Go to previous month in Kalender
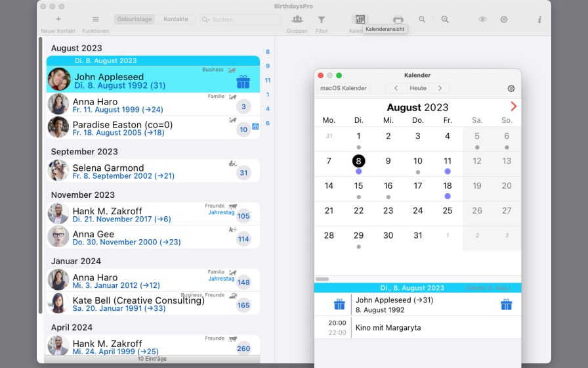Screen dimensions: 588x368 396,88
